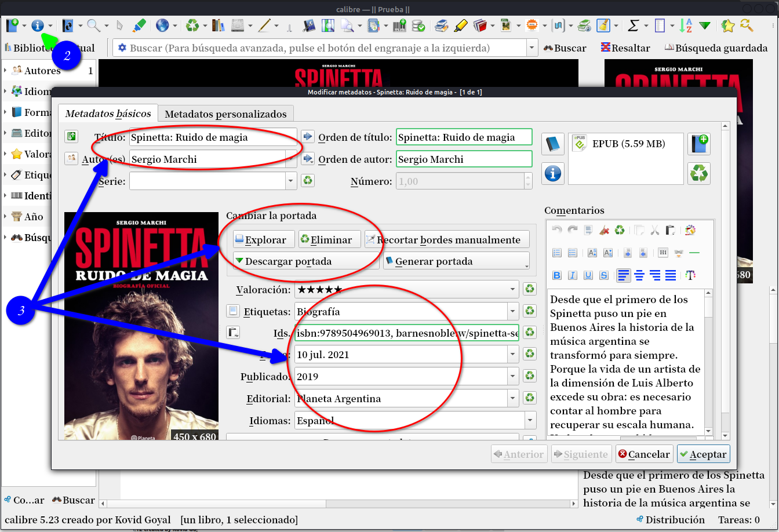
Task: Click Cancelar to discard changes
Action: point(643,454)
